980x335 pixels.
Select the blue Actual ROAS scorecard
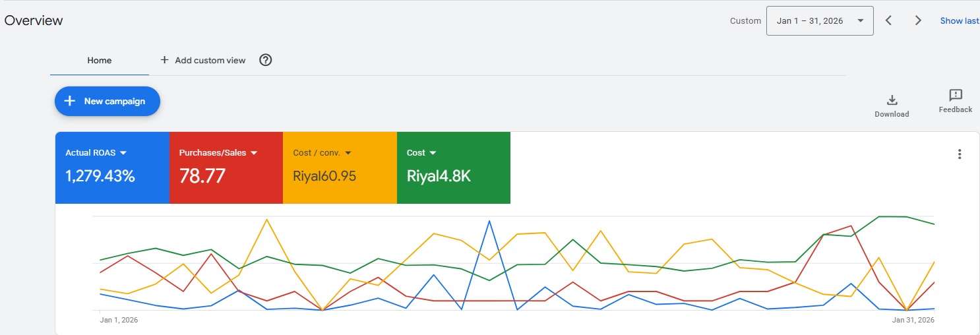point(112,168)
